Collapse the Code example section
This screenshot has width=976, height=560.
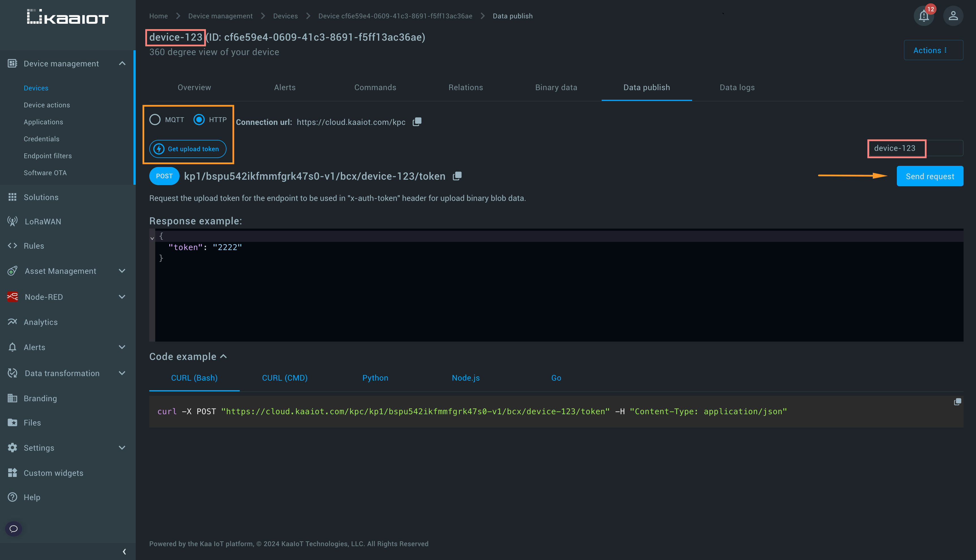[224, 357]
